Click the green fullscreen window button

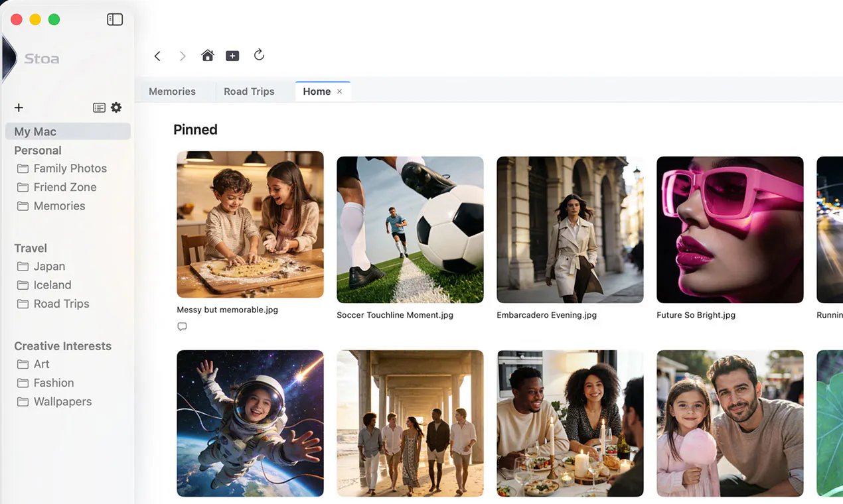click(x=54, y=20)
